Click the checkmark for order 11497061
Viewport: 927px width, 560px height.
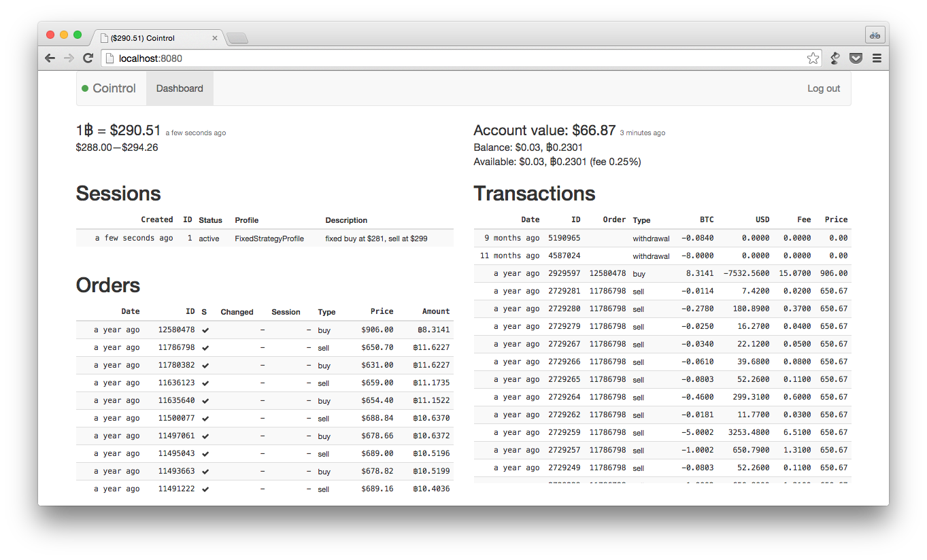coord(205,436)
